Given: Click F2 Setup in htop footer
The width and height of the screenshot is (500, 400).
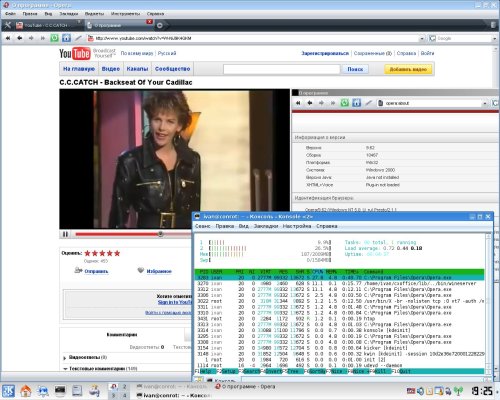Looking at the screenshot, I should pyautogui.click(x=227, y=371).
